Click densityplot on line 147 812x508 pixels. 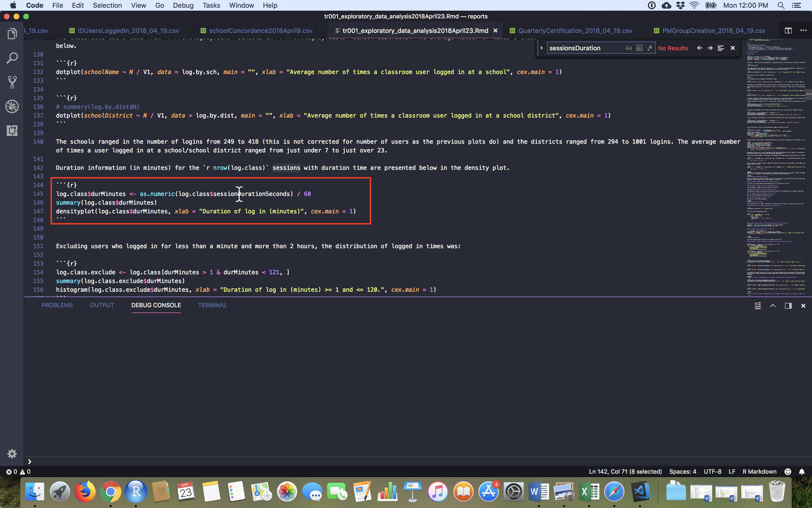click(75, 211)
